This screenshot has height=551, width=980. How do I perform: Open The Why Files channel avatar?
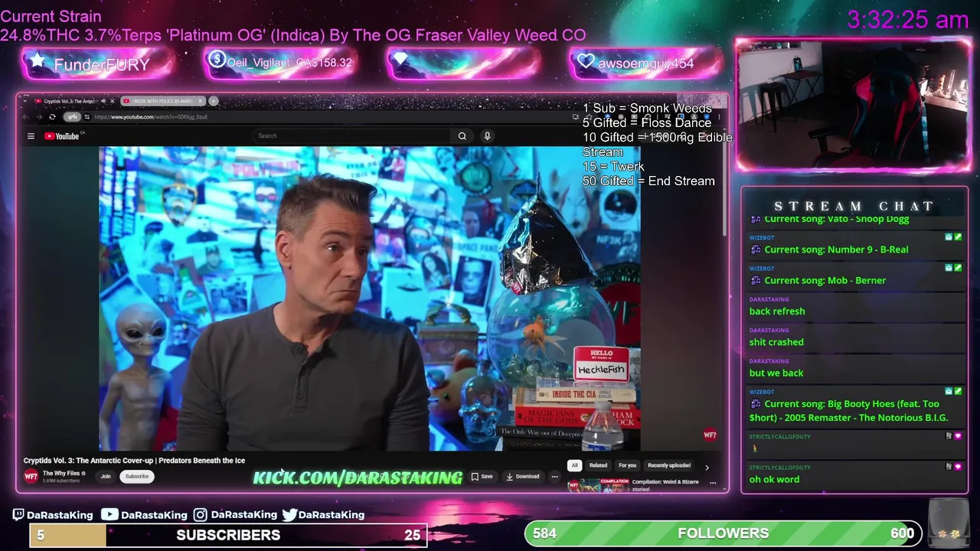(x=31, y=476)
